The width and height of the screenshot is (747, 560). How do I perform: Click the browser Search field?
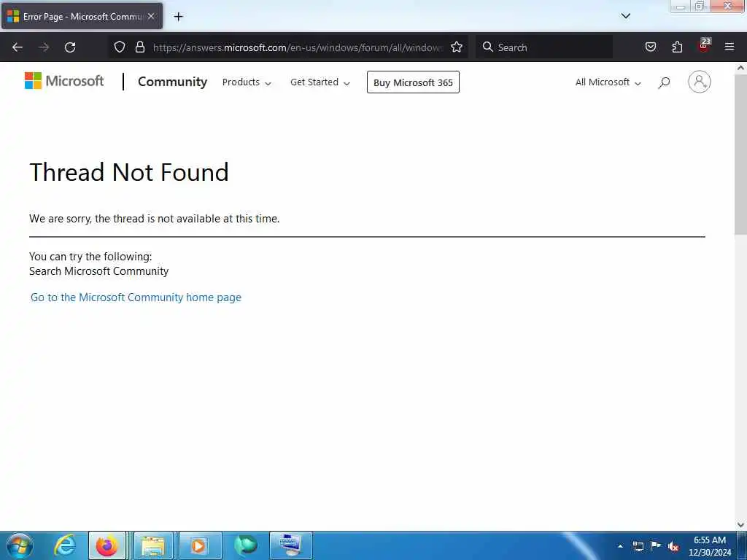[544, 47]
